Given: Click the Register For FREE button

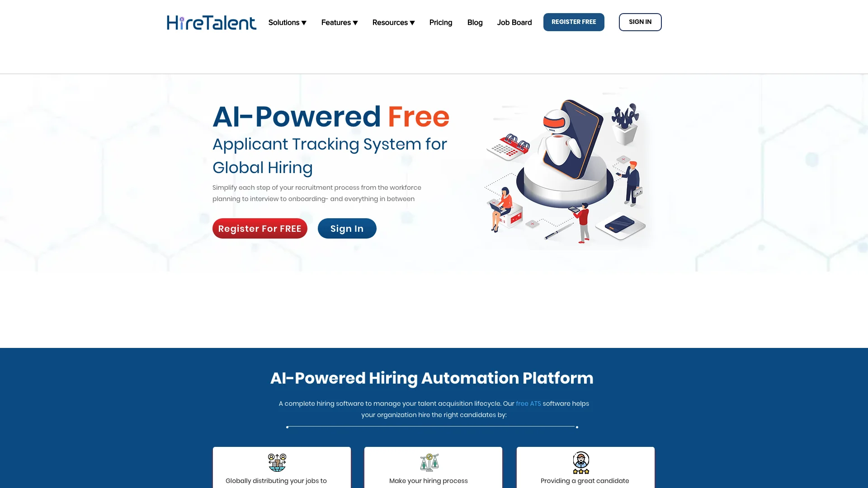Looking at the screenshot, I should point(260,228).
